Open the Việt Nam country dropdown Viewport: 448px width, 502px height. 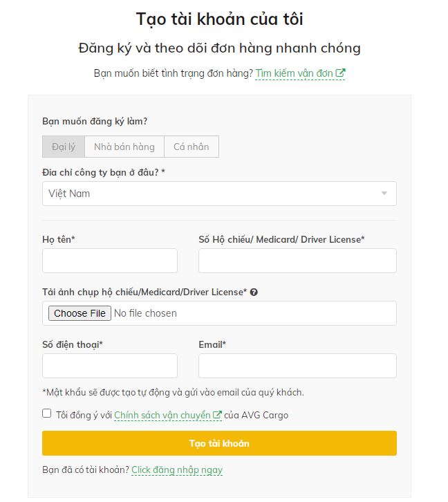pos(219,194)
